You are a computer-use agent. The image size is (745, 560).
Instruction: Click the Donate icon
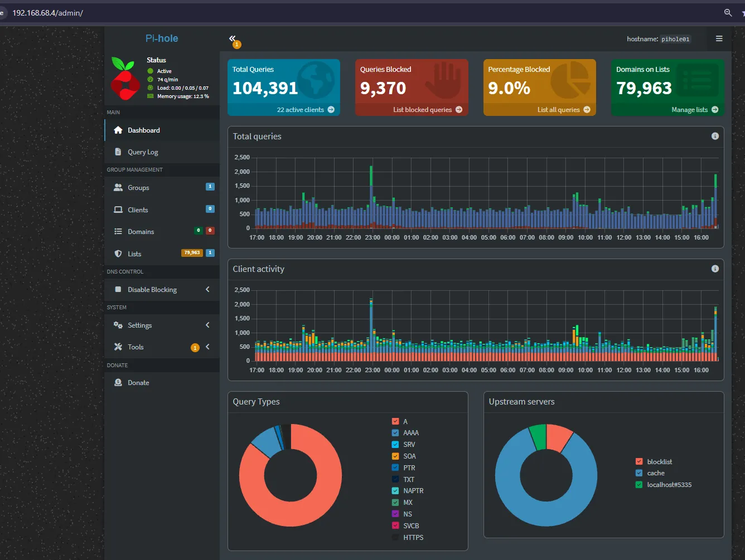118,382
